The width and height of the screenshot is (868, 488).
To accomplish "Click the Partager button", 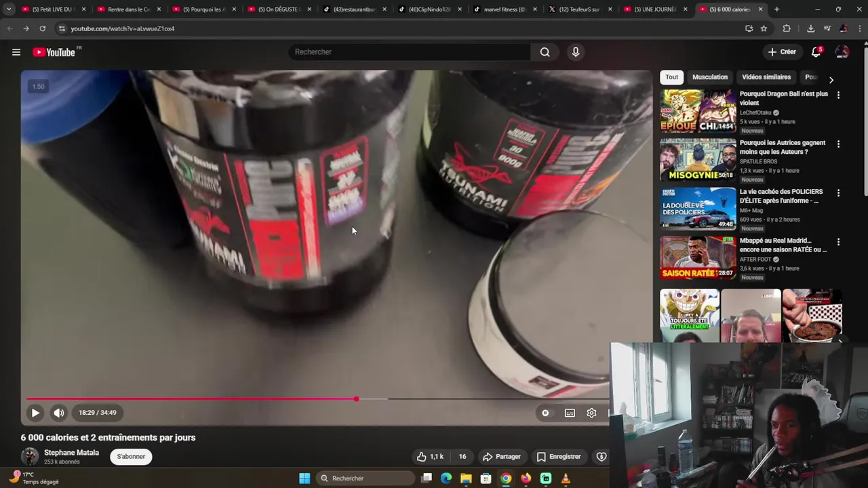I will point(501,457).
